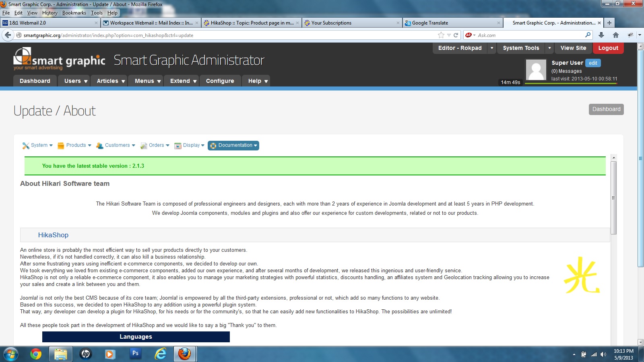Screen dimensions: 644x362
Task: Open the Extend admin menu
Action: pos(182,81)
